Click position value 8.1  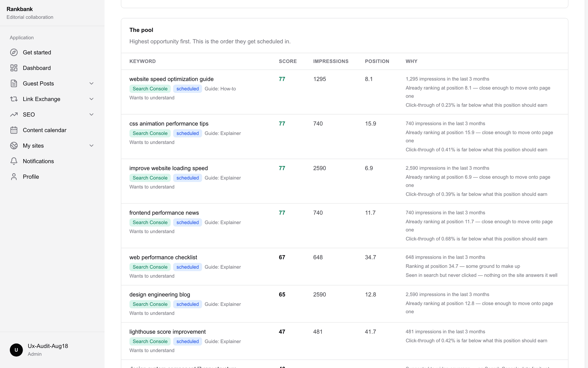pos(369,79)
